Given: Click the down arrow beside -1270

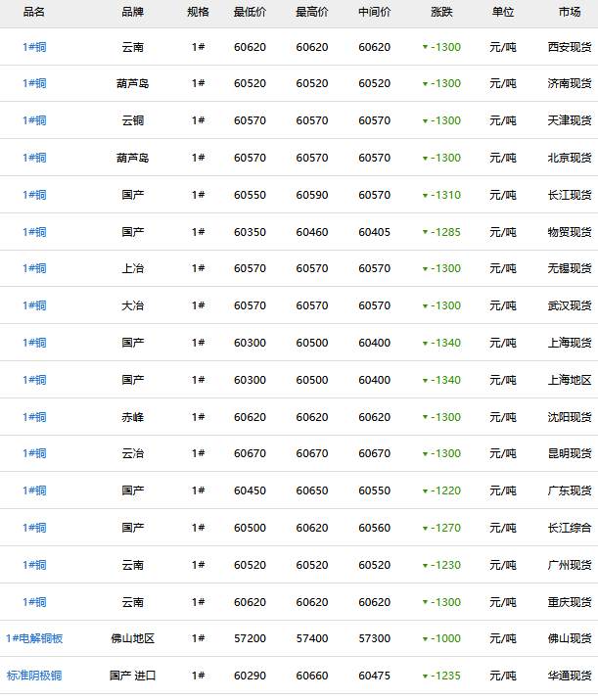Looking at the screenshot, I should click(425, 529).
